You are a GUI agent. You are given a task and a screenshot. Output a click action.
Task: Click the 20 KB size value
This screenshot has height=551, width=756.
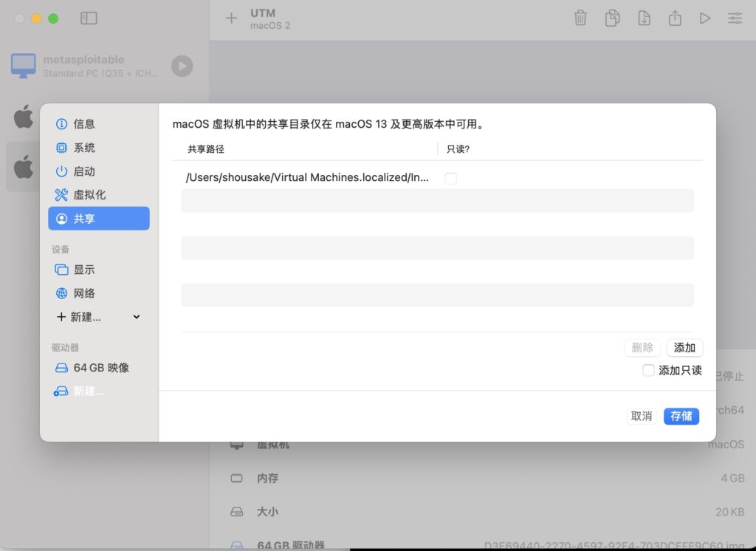click(x=730, y=512)
